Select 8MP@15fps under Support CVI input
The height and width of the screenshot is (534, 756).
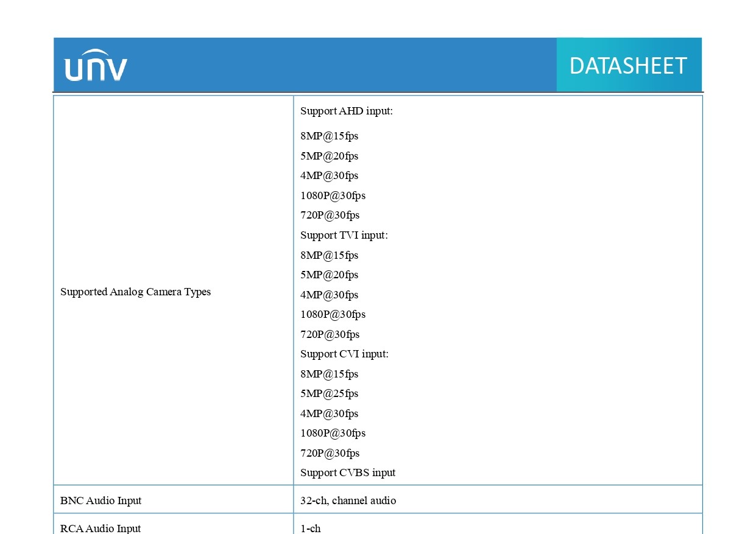[x=329, y=374]
